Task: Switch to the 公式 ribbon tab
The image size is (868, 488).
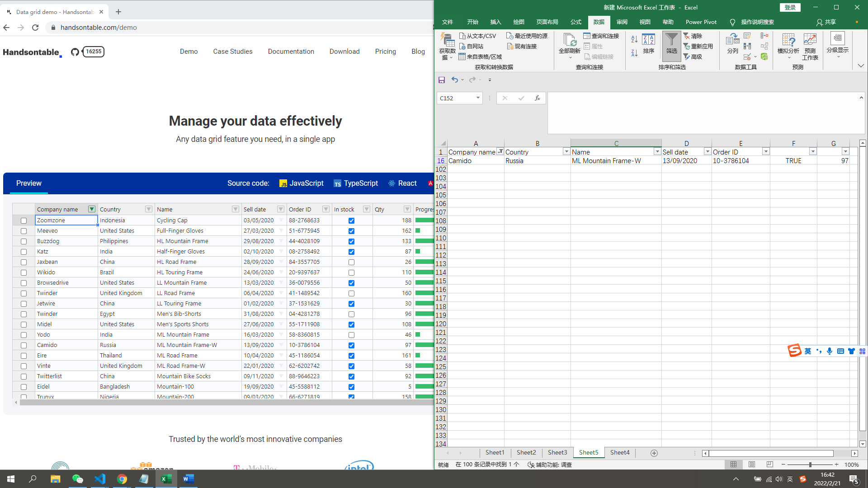Action: point(575,22)
